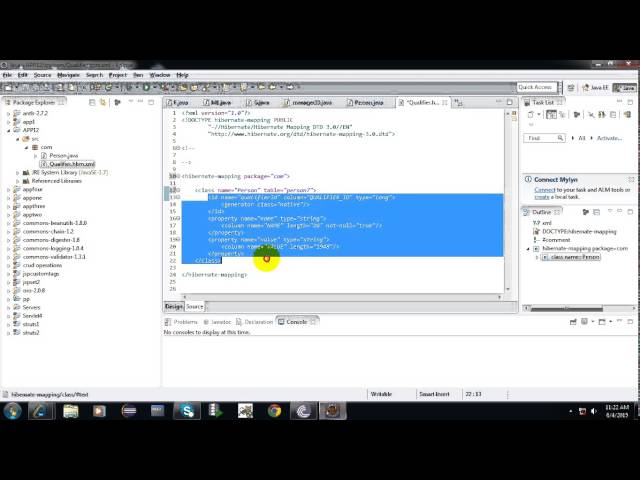Open the Edit menu
Image resolution: width=640 pixels, height=480 pixels.
[22, 75]
